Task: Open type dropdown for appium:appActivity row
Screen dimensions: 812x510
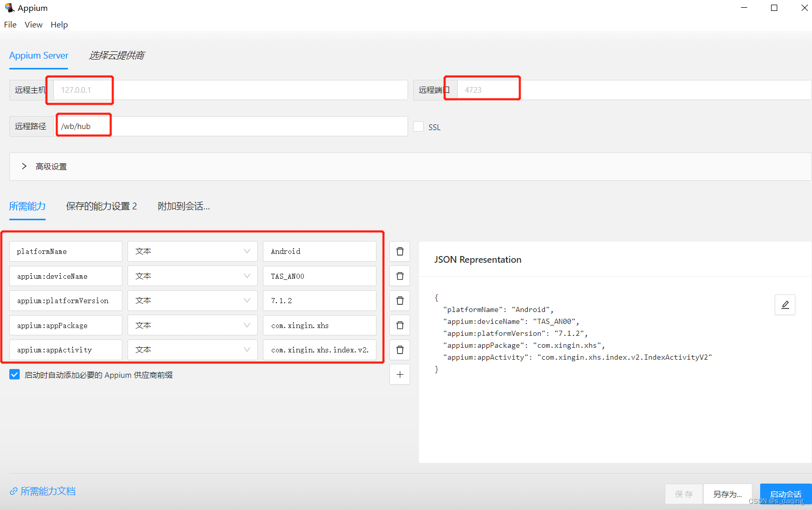Action: coord(192,350)
